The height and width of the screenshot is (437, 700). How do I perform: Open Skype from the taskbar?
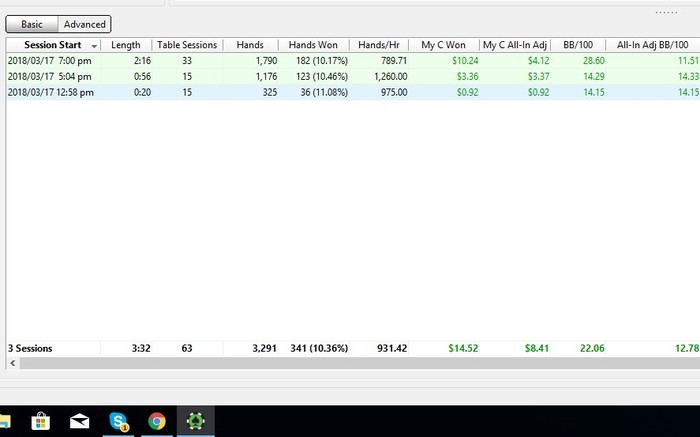[118, 421]
